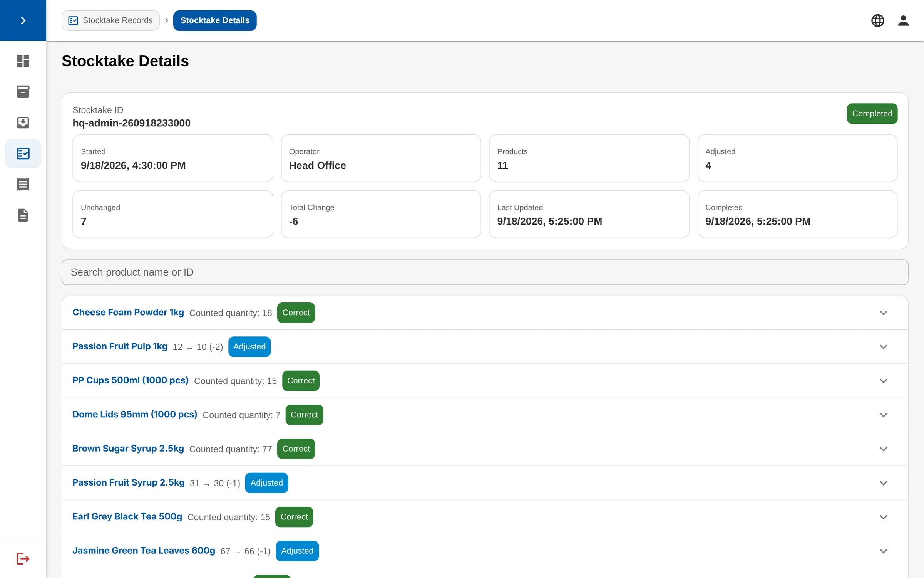This screenshot has height=578, width=924.
Task: Open the receipt list sidebar icon
Action: 23,184
